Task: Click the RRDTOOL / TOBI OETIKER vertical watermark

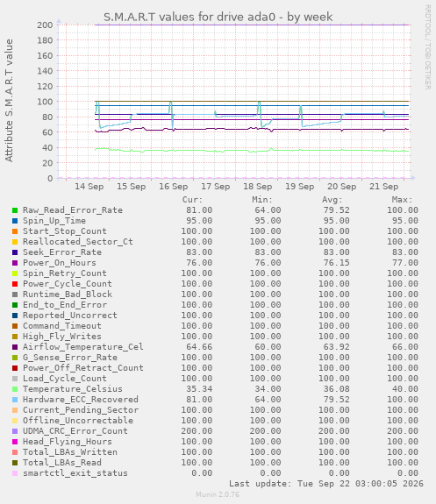Action: 427,47
